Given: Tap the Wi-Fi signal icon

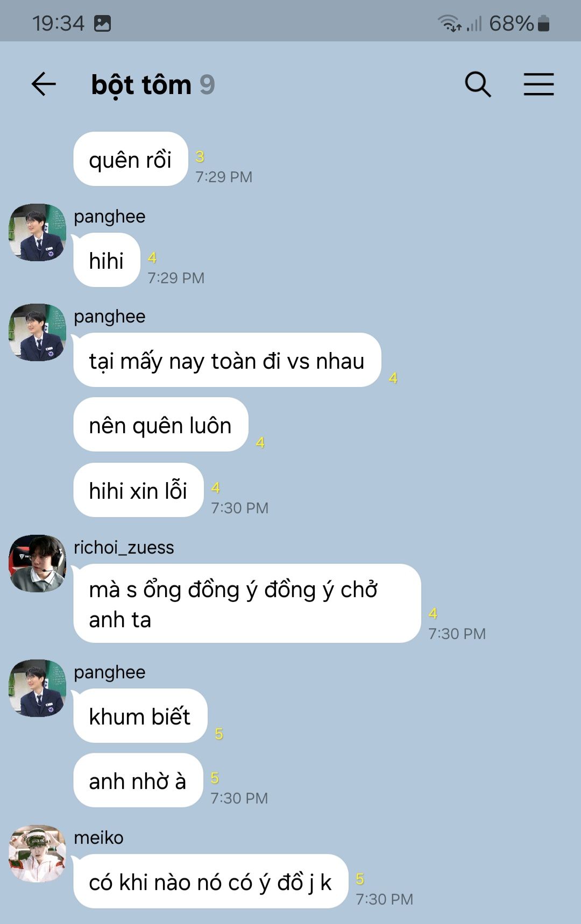Looking at the screenshot, I should (x=449, y=23).
